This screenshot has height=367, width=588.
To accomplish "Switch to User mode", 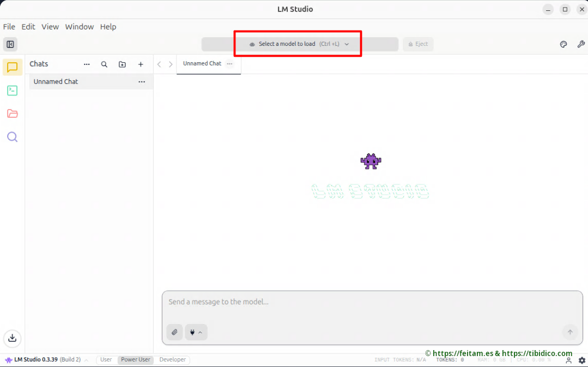I will click(x=106, y=360).
